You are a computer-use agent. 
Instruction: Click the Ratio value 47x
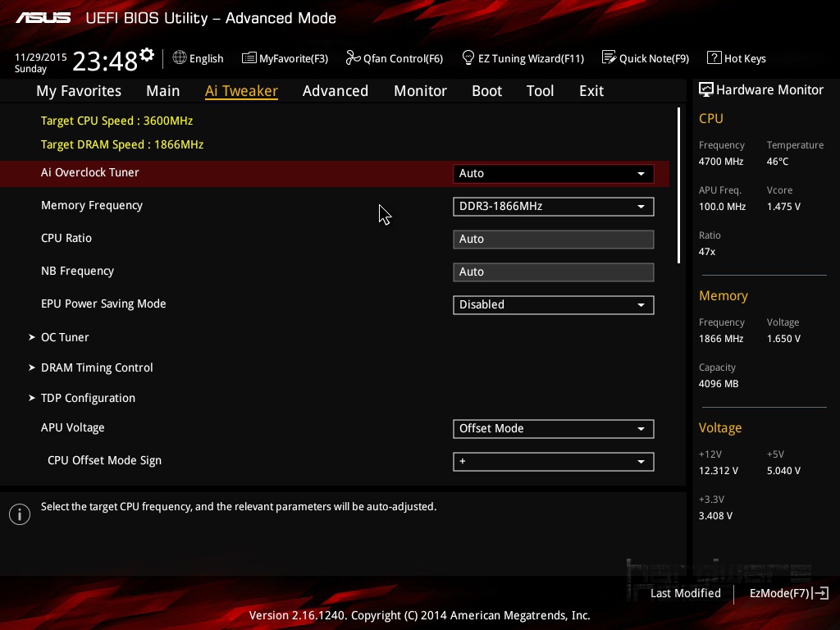pyautogui.click(x=707, y=252)
